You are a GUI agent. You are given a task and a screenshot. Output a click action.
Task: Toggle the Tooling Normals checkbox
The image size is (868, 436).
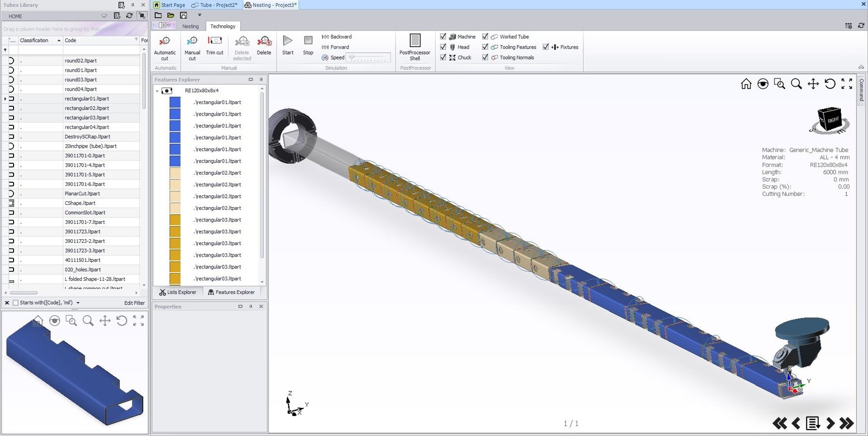pyautogui.click(x=486, y=57)
